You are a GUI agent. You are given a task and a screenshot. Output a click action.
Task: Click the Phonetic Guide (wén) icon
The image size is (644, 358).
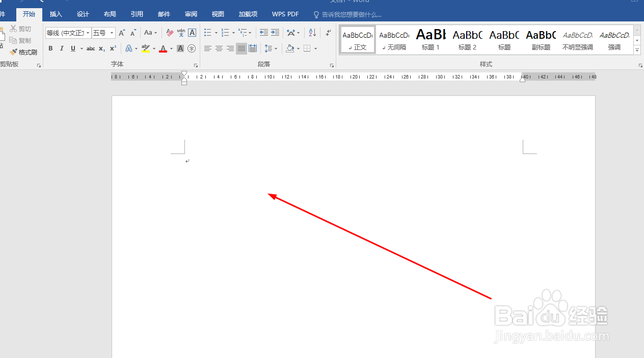pos(181,33)
